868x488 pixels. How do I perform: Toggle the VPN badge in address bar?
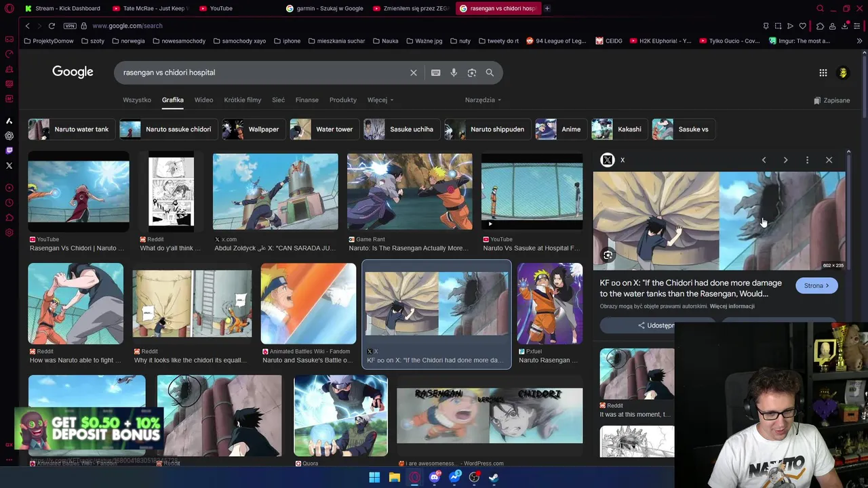click(70, 26)
